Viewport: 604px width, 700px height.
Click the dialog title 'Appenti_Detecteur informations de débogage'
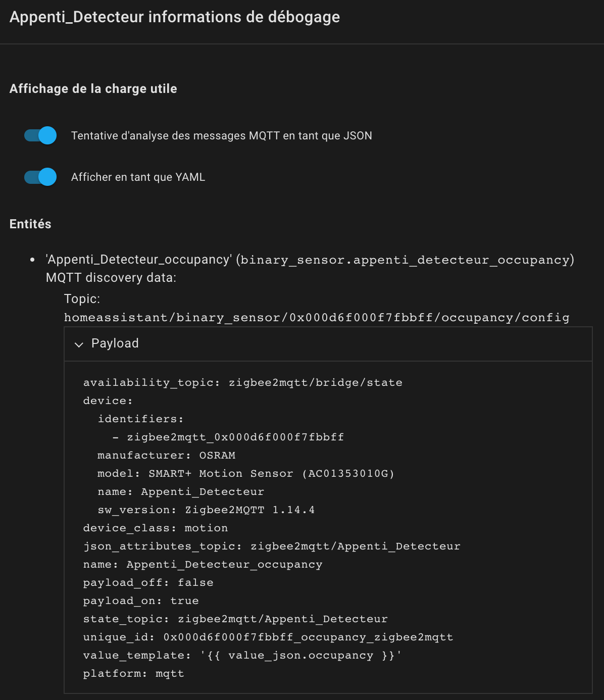(175, 16)
